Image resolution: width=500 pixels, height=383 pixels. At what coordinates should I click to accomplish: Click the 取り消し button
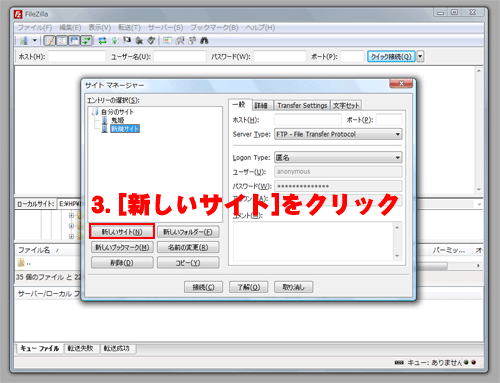click(294, 287)
